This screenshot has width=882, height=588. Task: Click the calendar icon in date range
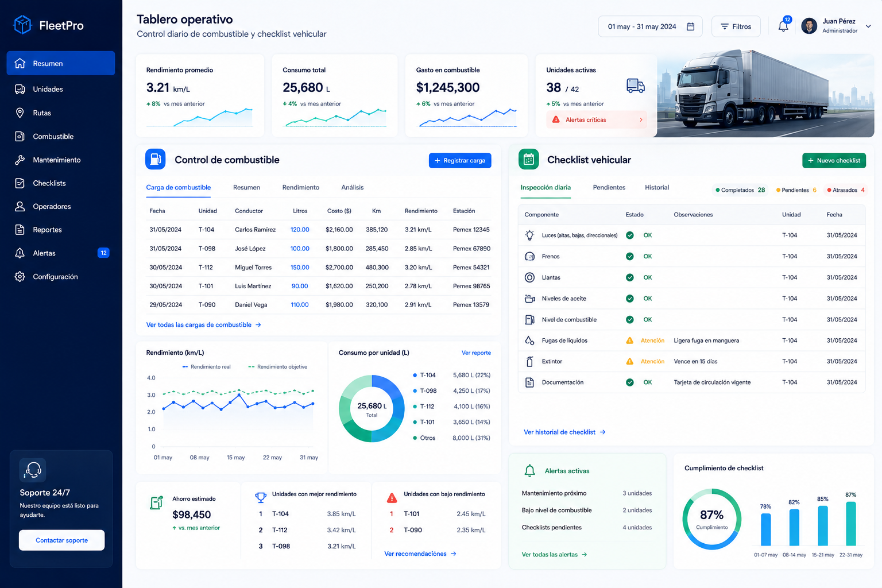(x=691, y=26)
